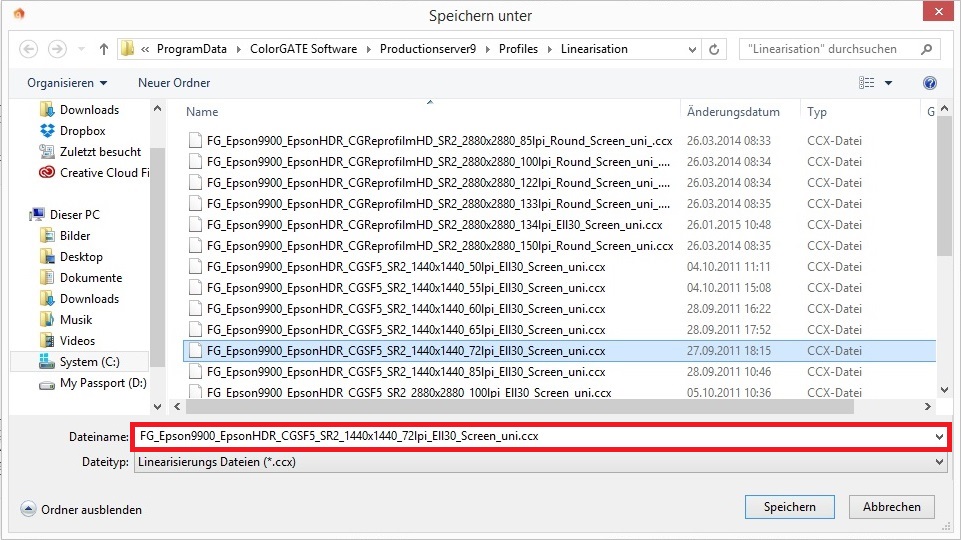This screenshot has height=540, width=961.
Task: Open the Organisieren menu
Action: click(67, 83)
